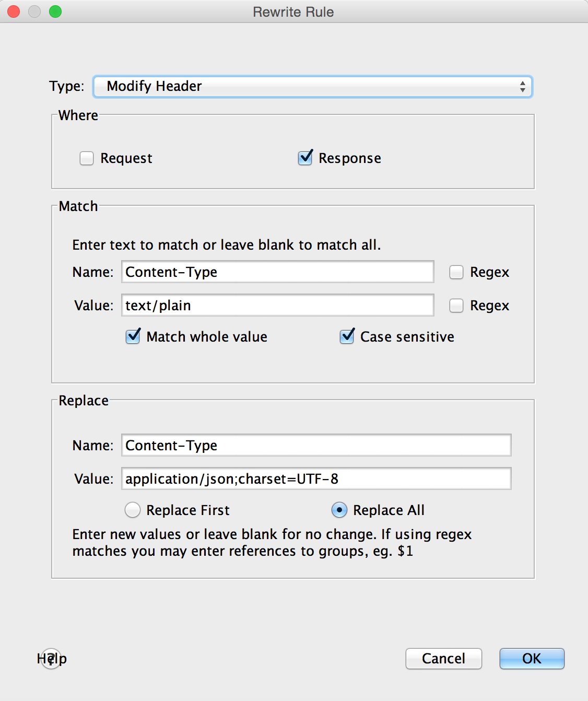
Task: Minimize the Rewrite Rule dialog
Action: (x=34, y=11)
